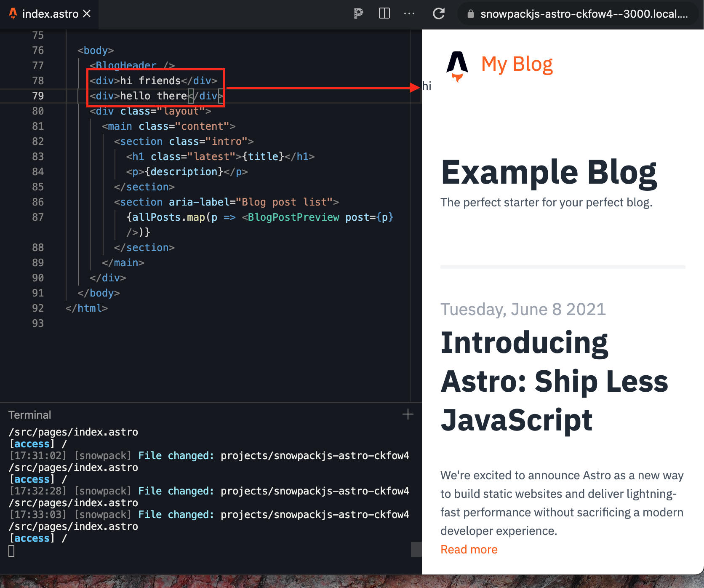Select the index.astro editor tab

[x=50, y=14]
